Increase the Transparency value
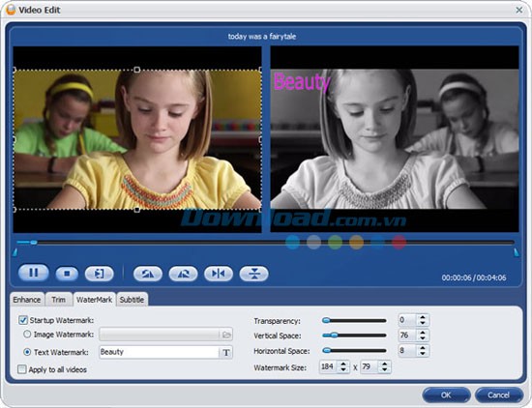Screen dimensions: 532x408 pos(423,317)
